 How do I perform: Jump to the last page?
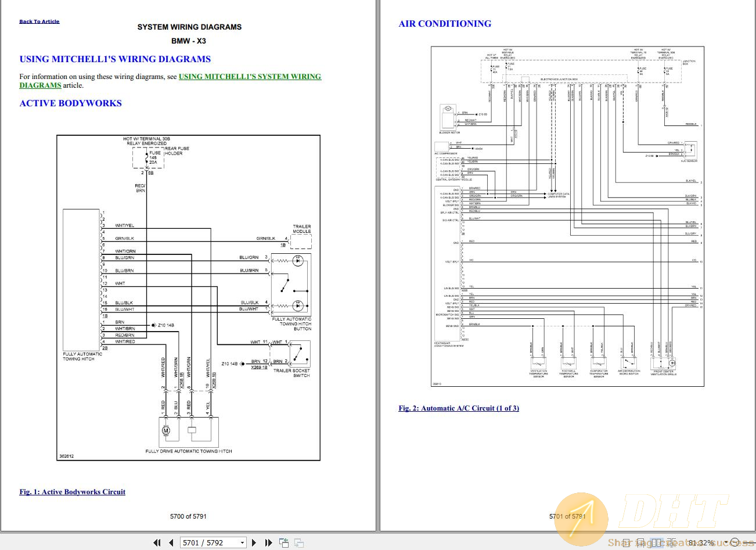268,542
